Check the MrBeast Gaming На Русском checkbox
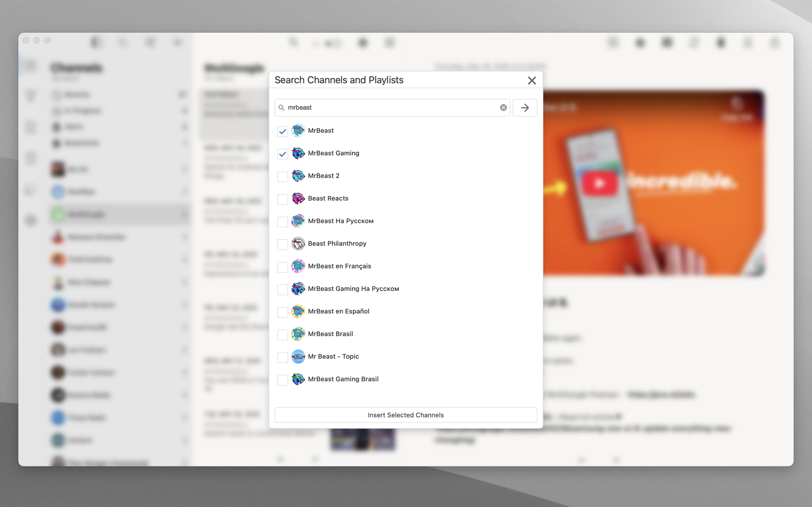812x507 pixels. (x=283, y=290)
